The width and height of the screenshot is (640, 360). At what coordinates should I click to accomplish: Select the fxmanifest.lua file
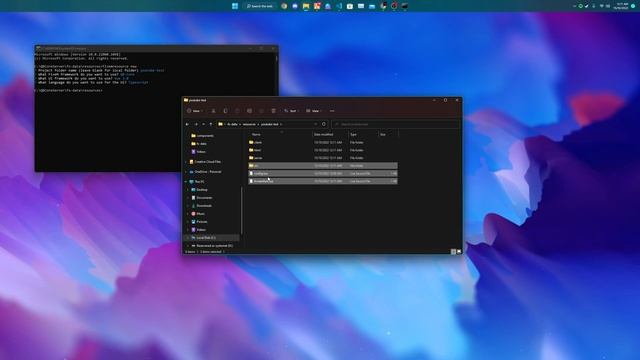pyautogui.click(x=322, y=181)
